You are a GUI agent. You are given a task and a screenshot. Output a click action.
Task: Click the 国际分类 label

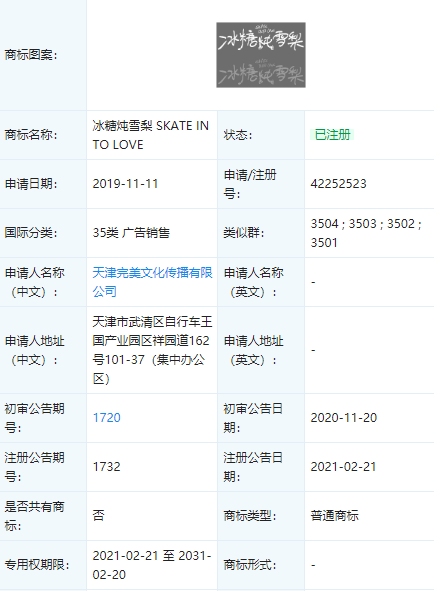[x=31, y=233]
